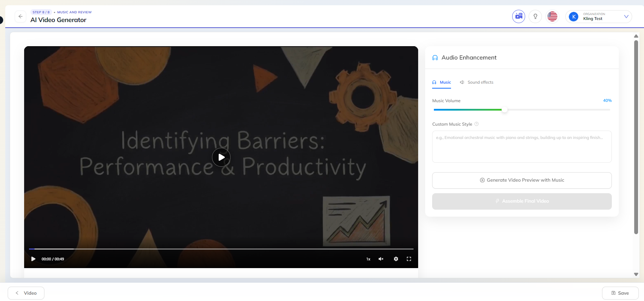Change the 1x playback speed
The height and width of the screenshot is (301, 644).
click(368, 259)
